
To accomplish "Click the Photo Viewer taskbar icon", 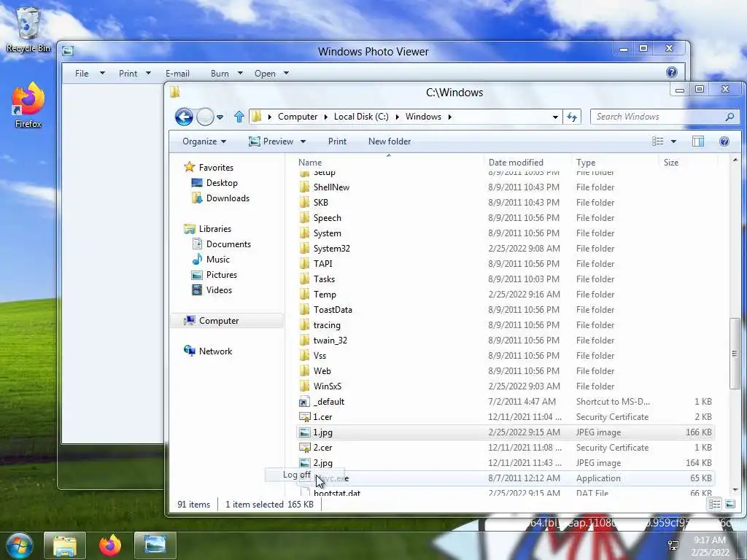I will tap(155, 545).
